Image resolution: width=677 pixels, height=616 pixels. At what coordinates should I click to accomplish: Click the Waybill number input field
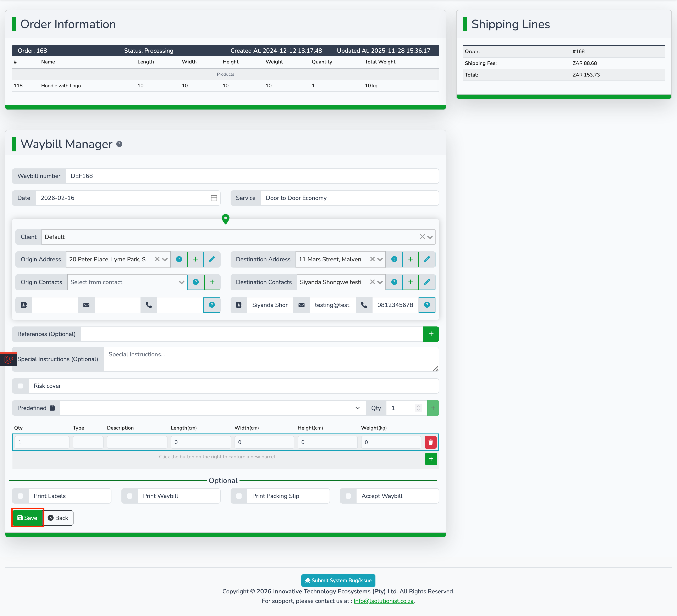coord(252,176)
